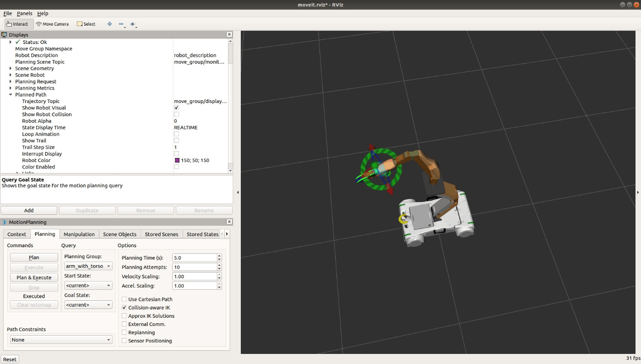Click the Accel. Scaling input field

pyautogui.click(x=194, y=286)
